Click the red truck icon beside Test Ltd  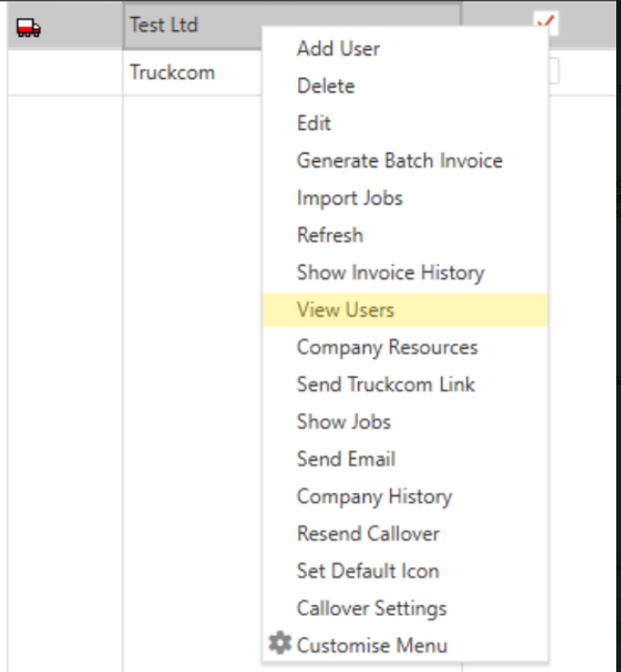tap(28, 28)
